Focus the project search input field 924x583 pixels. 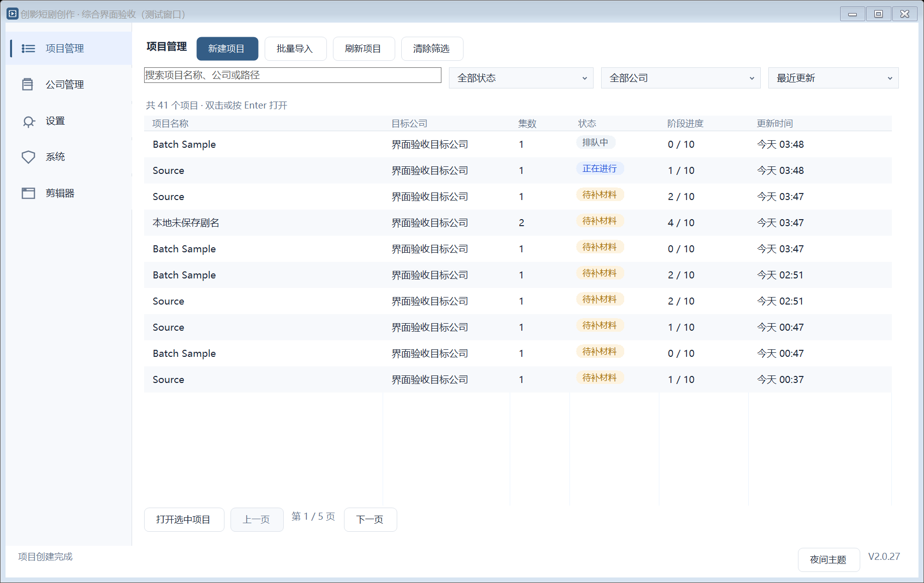pos(292,75)
